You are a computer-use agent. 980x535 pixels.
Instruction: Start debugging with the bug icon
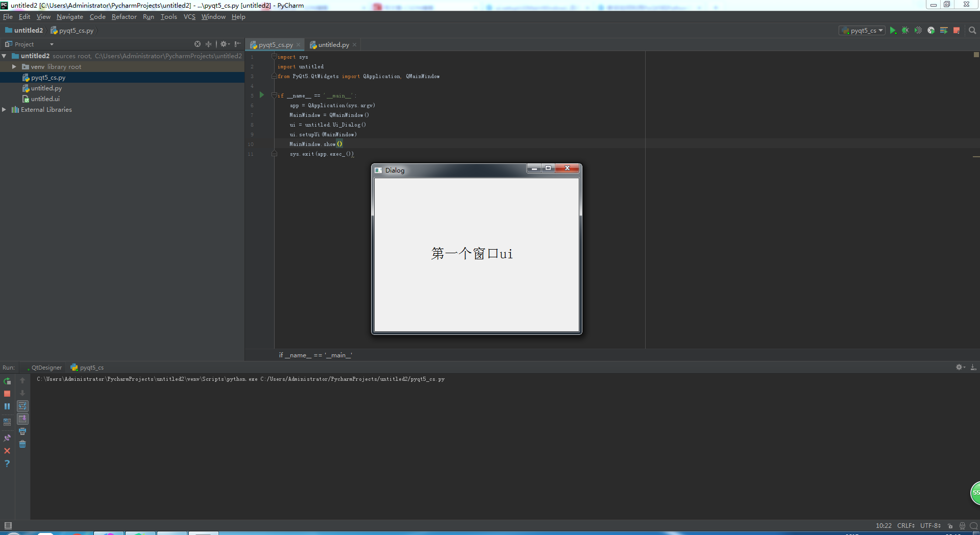coord(905,31)
